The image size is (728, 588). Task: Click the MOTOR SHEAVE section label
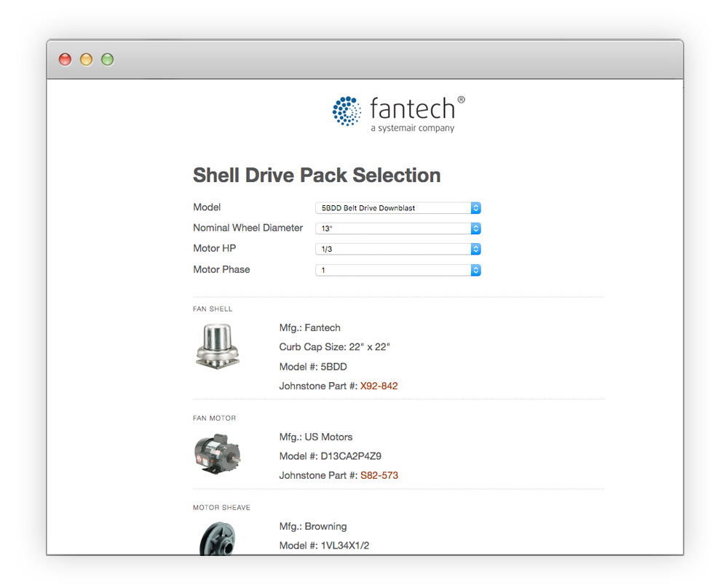coord(221,508)
